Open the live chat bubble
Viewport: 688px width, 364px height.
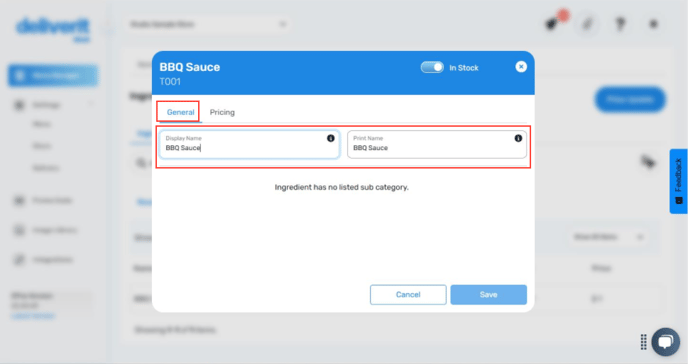point(666,342)
